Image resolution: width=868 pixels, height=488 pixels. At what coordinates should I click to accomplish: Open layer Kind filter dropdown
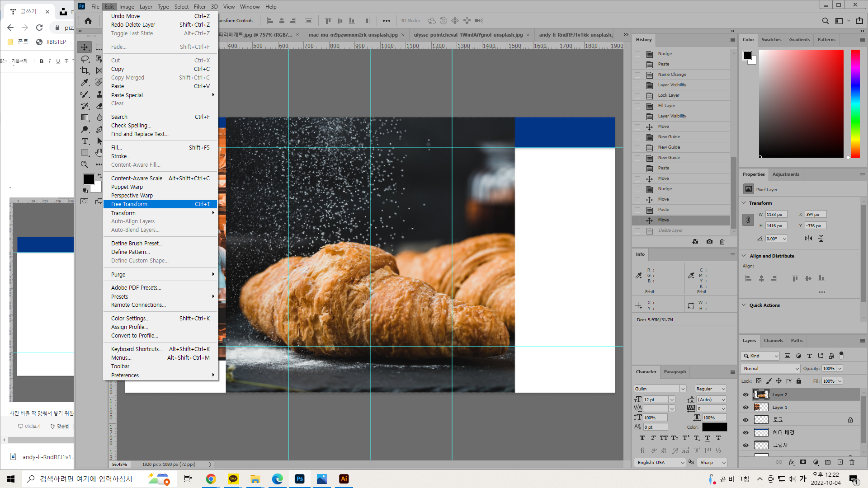[760, 356]
